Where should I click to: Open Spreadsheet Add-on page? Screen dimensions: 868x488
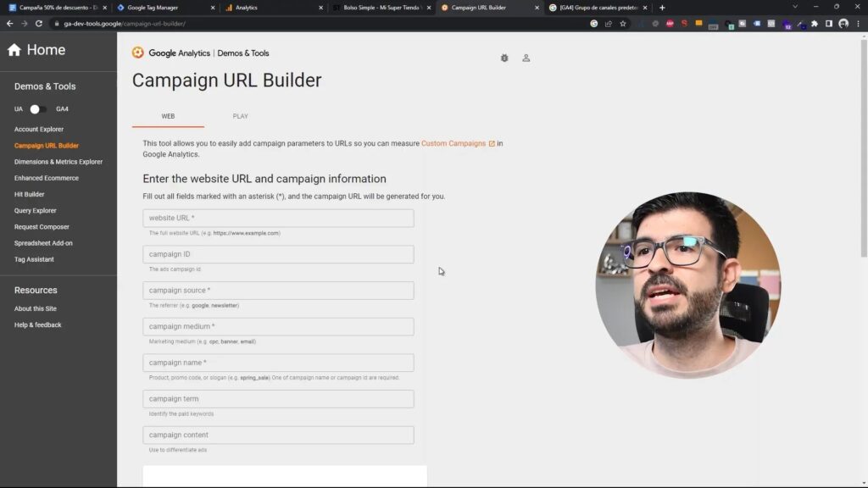(43, 243)
